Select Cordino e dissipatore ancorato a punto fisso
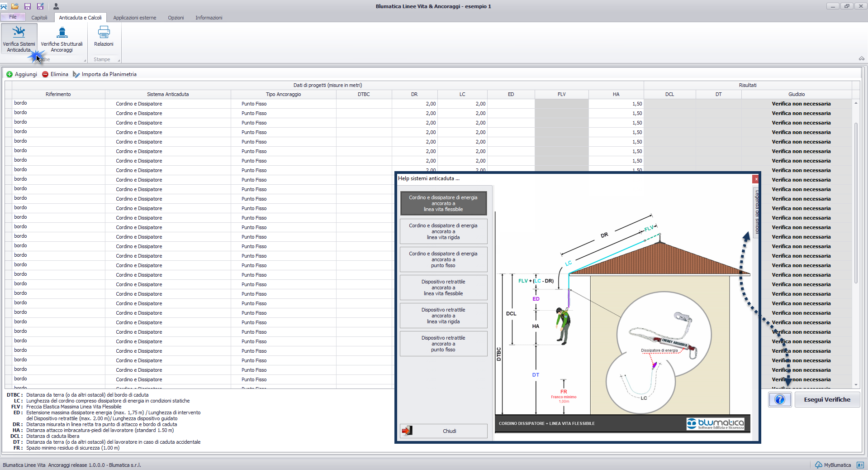Image resolution: width=868 pixels, height=470 pixels. coord(443,259)
